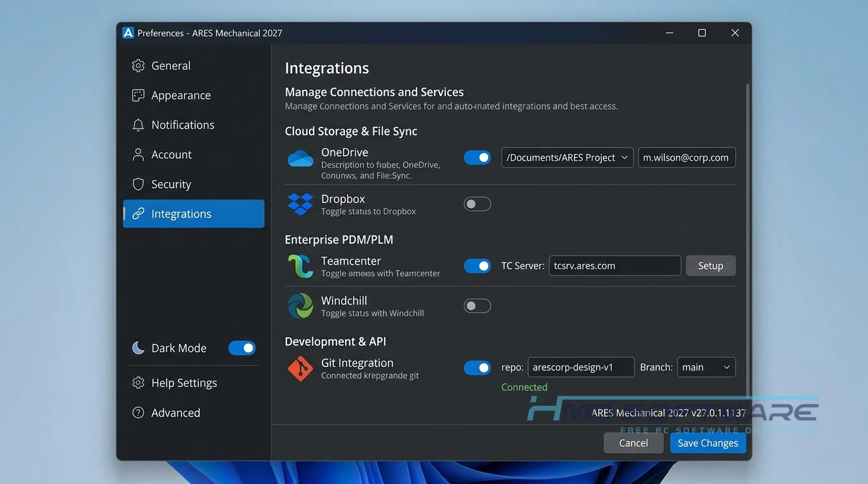This screenshot has height=484, width=868.
Task: Maximize the Preferences window
Action: (701, 33)
